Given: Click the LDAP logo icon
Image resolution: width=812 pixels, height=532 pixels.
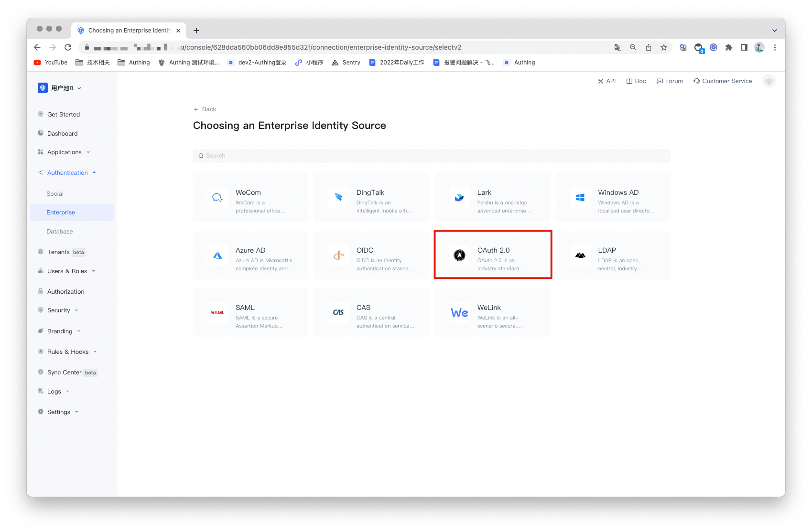Looking at the screenshot, I should 580,255.
